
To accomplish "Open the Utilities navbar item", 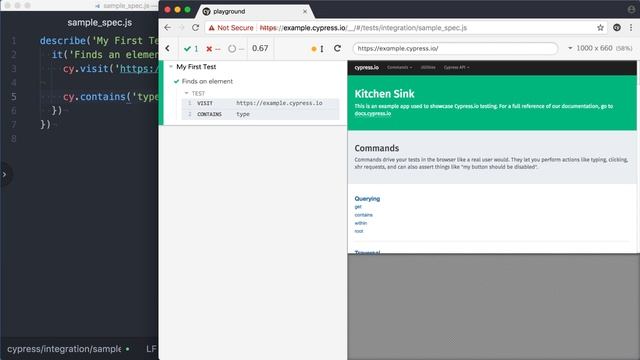I will click(x=428, y=67).
